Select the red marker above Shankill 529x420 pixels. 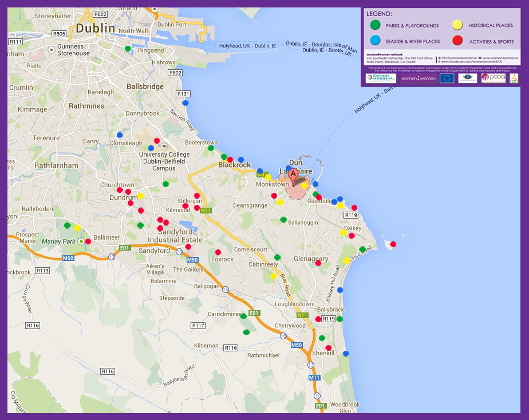329,348
